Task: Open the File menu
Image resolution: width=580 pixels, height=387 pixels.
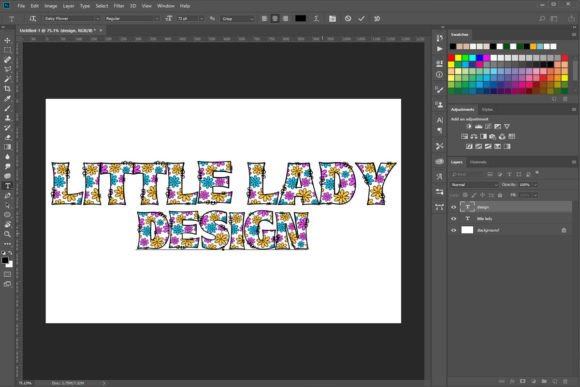Action: 21,6
